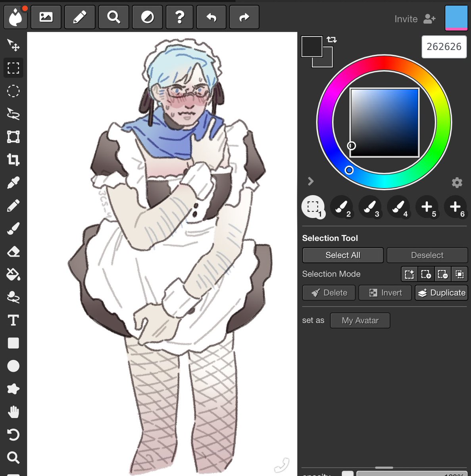Image resolution: width=471 pixels, height=476 pixels.
Task: Select the Paint Bucket fill tool
Action: point(13,274)
